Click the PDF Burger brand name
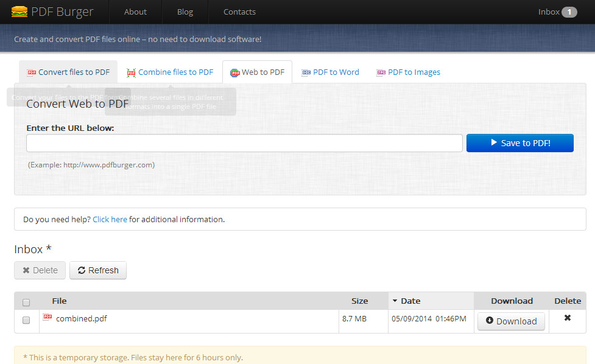This screenshot has height=364, width=595. 62,12
